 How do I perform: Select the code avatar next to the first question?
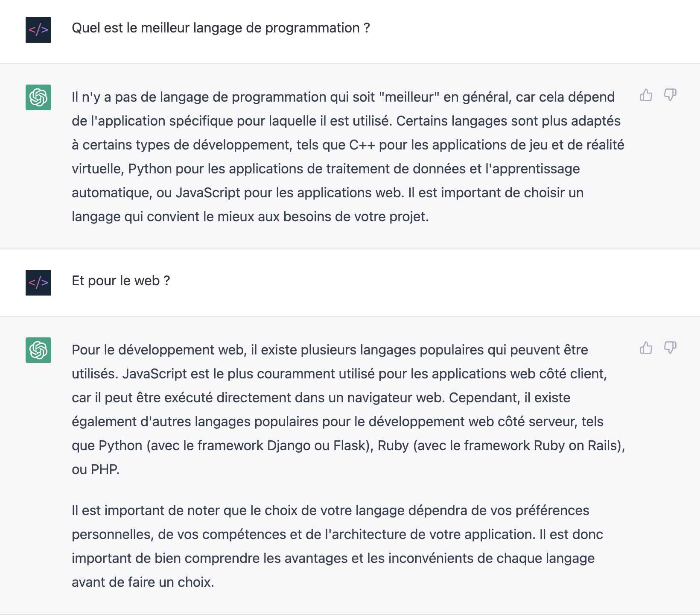coord(38,29)
